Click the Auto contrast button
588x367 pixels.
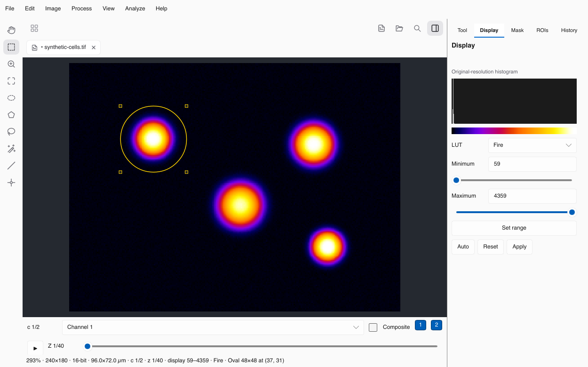[463, 247]
